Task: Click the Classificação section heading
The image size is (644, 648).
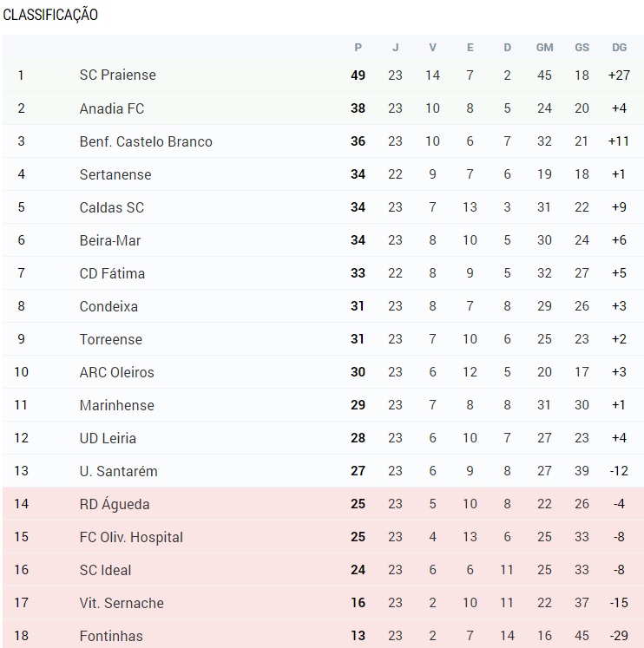Action: [50, 15]
